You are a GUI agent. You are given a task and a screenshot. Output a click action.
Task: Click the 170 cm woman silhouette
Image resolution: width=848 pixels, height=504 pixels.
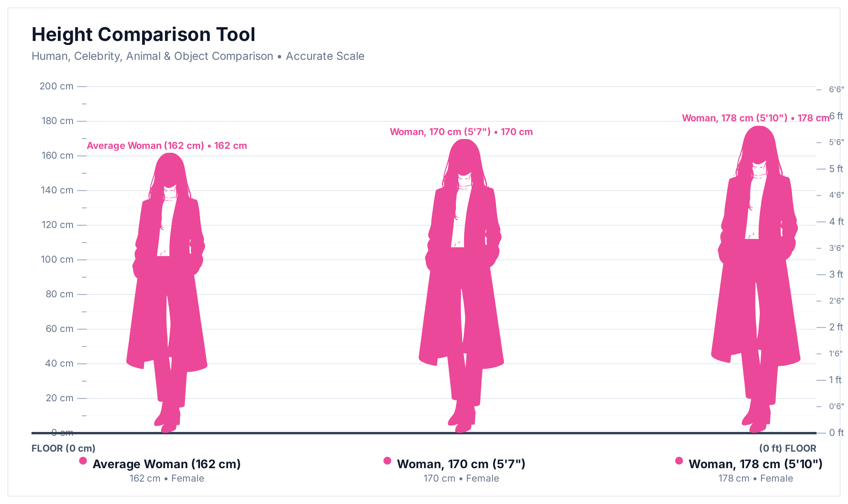[x=461, y=286]
